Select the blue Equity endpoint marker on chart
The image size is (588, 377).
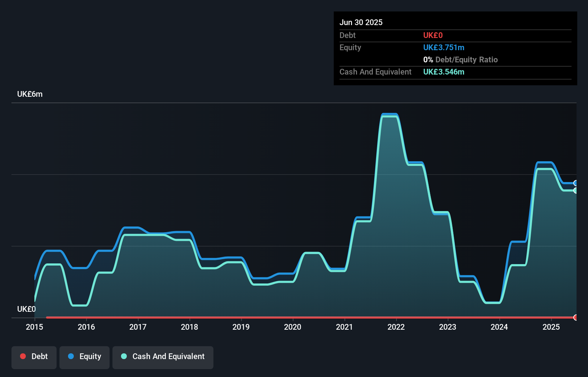(x=575, y=183)
